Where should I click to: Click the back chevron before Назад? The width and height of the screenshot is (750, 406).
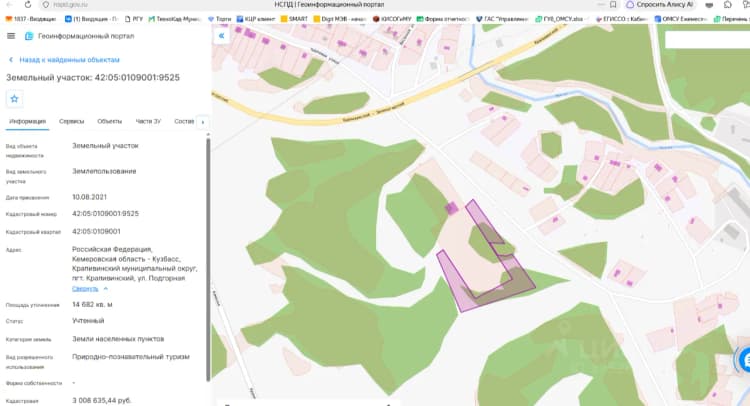click(11, 60)
